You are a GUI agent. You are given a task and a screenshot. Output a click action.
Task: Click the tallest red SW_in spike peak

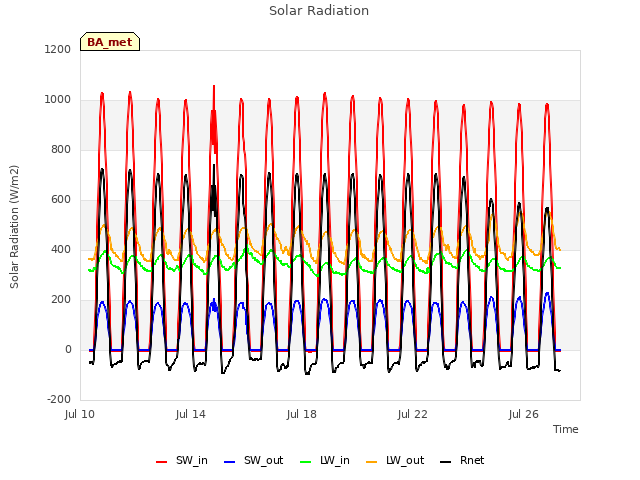[x=214, y=87]
